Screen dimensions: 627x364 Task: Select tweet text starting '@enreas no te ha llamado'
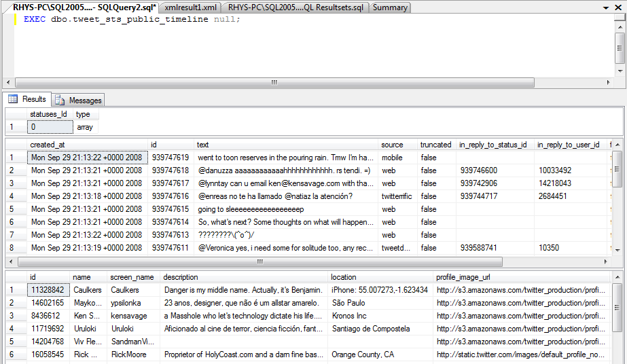click(x=286, y=196)
